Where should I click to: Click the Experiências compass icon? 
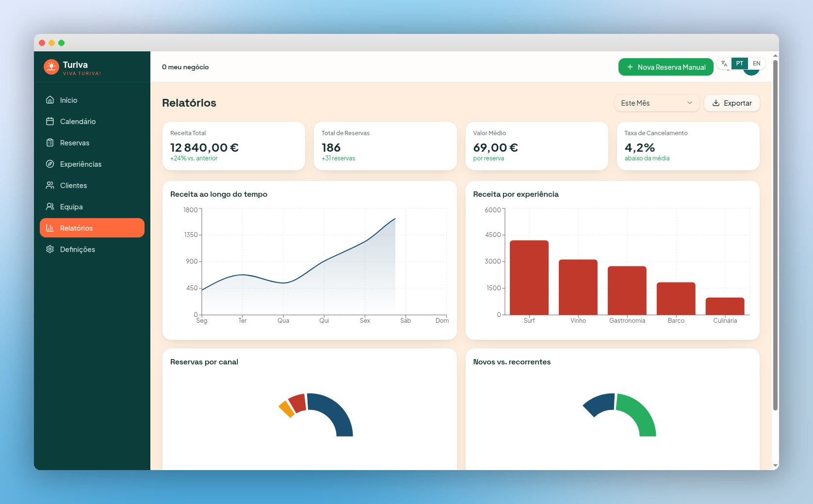[x=50, y=164]
